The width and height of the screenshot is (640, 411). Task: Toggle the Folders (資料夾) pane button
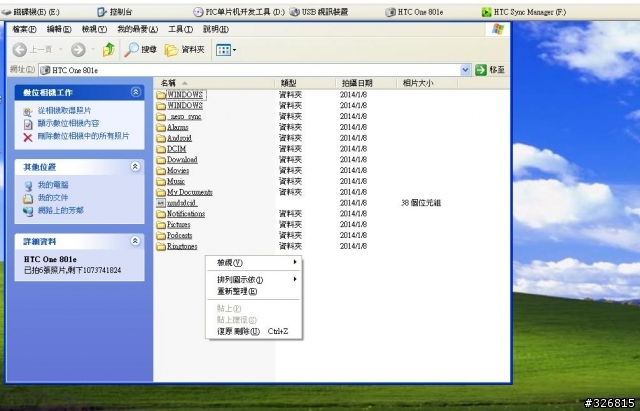point(184,50)
